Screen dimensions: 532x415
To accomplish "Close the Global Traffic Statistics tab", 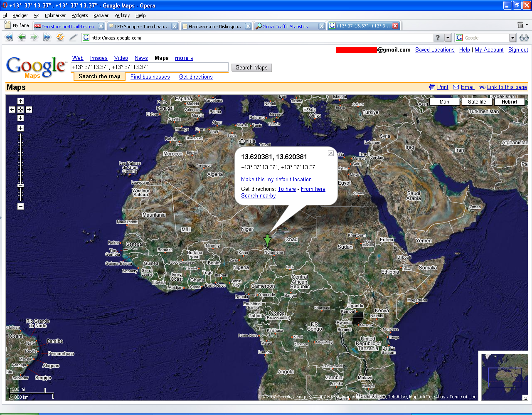I will pyautogui.click(x=322, y=26).
